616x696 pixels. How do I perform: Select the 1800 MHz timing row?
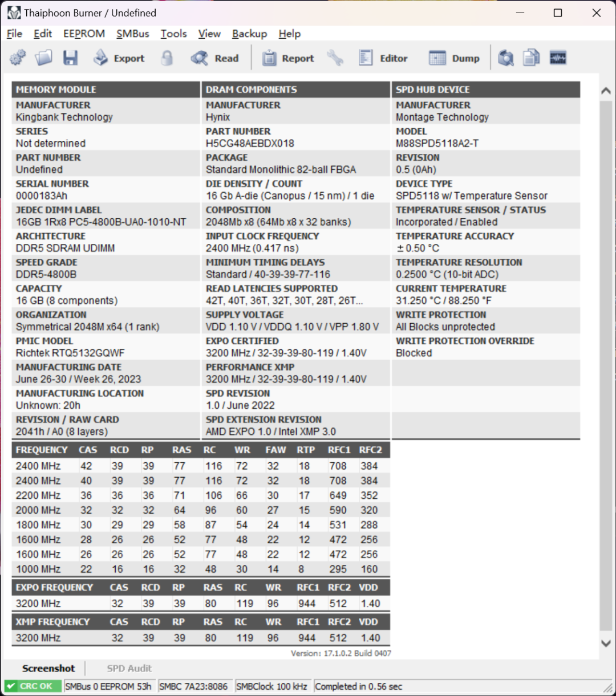[x=201, y=525]
